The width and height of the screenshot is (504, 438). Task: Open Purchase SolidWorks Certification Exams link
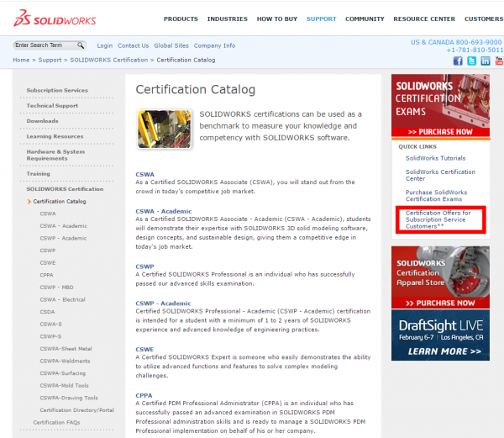[437, 196]
